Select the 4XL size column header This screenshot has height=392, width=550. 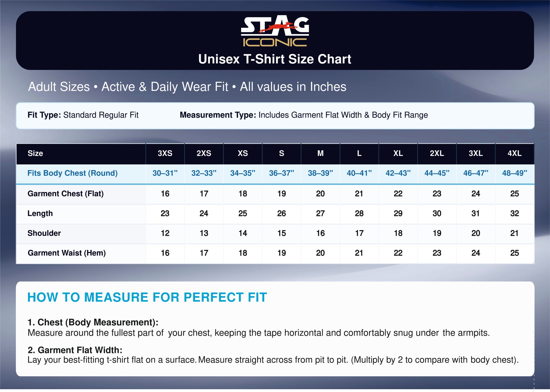point(515,153)
